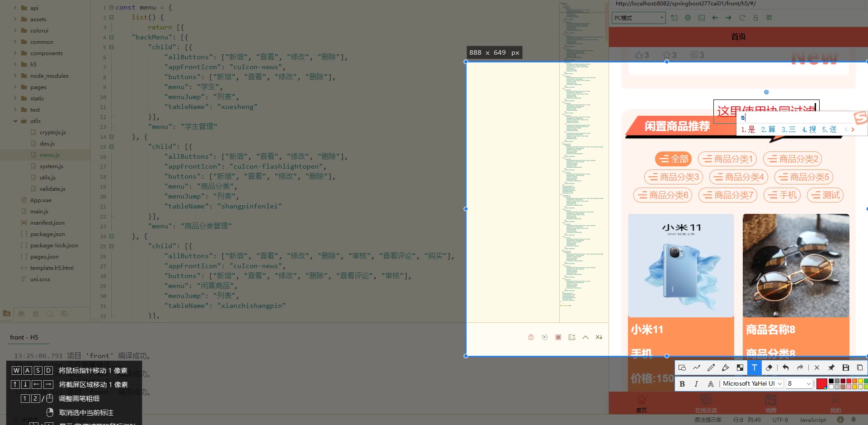Open the 地图 bottom tab

(x=771, y=404)
